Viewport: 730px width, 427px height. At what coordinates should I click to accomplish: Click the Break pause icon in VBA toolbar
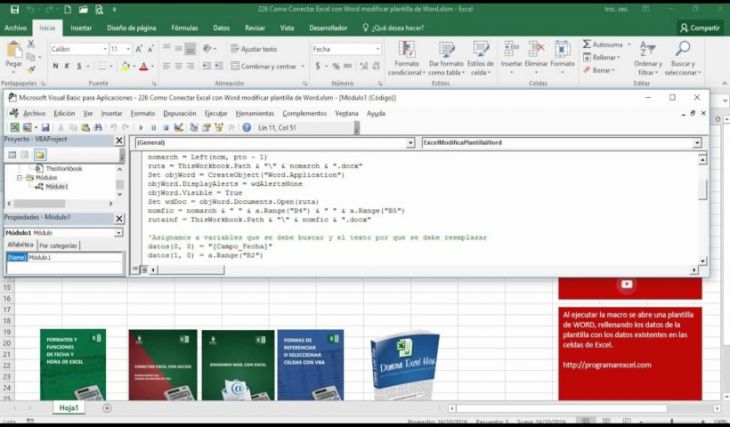[154, 128]
